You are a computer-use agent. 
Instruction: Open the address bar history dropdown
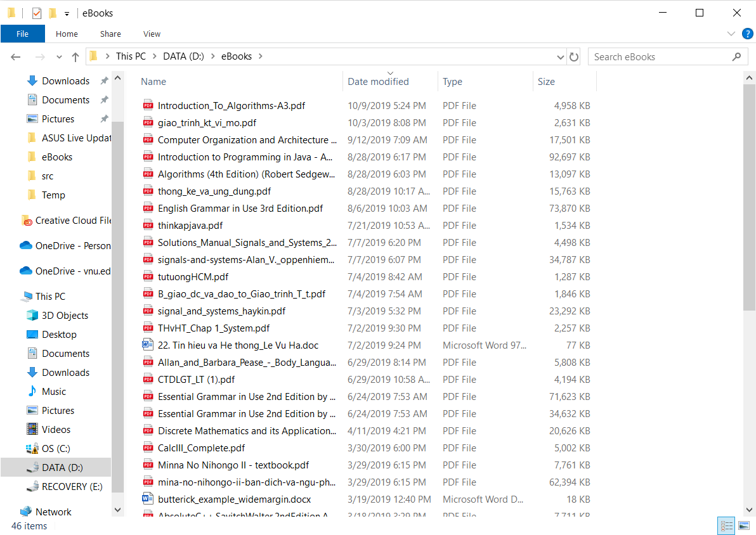[x=560, y=57]
